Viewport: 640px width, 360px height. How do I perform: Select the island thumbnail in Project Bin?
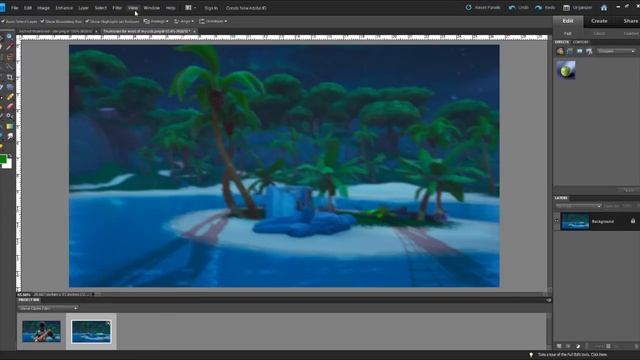tap(91, 331)
